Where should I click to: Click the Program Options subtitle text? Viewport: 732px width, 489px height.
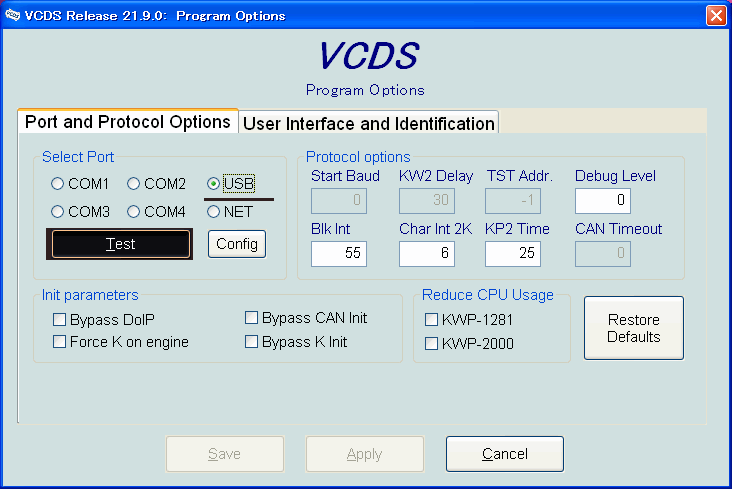coord(365,90)
